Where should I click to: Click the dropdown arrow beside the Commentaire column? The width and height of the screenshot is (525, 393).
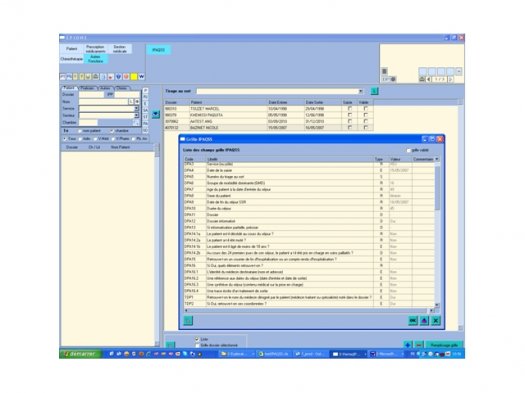437,159
